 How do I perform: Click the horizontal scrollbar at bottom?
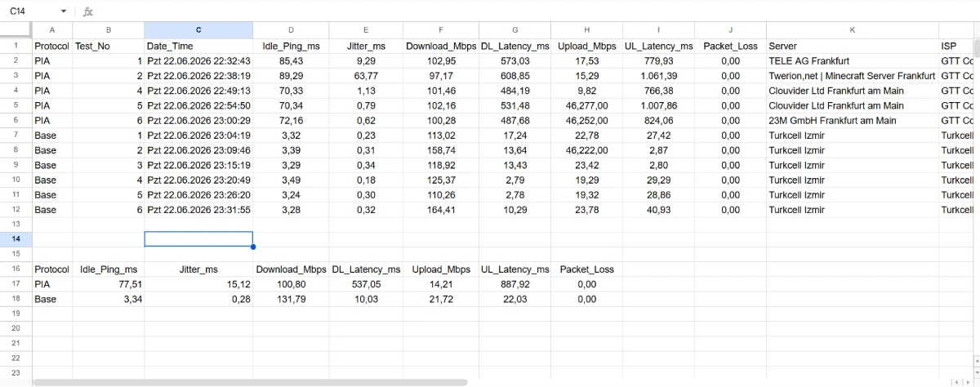(x=249, y=381)
